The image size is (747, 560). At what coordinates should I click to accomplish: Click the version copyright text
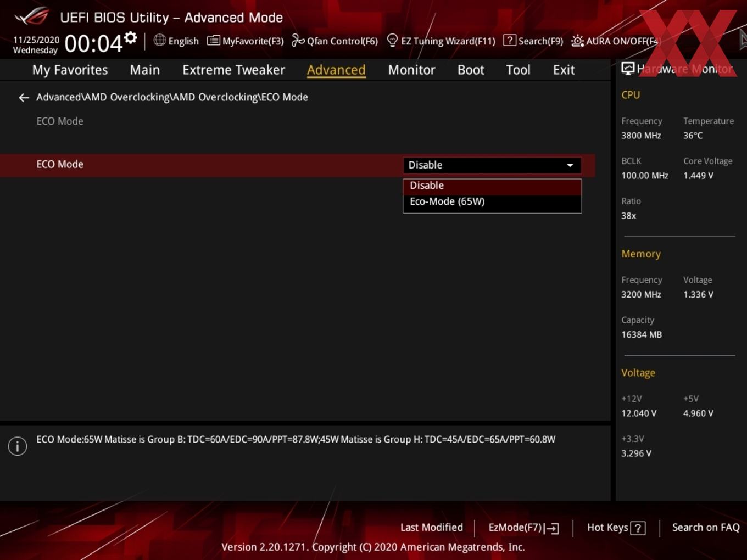click(373, 547)
